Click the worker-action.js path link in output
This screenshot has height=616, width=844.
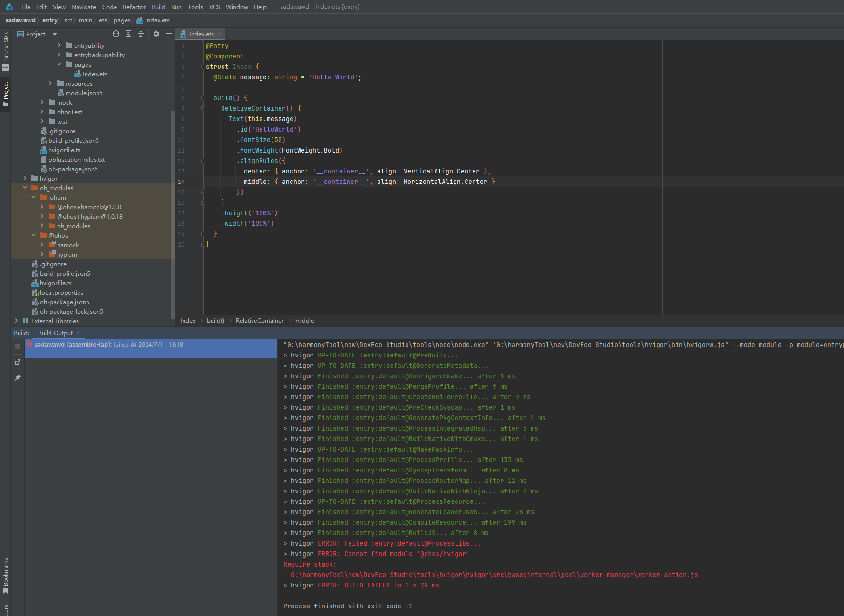[495, 575]
